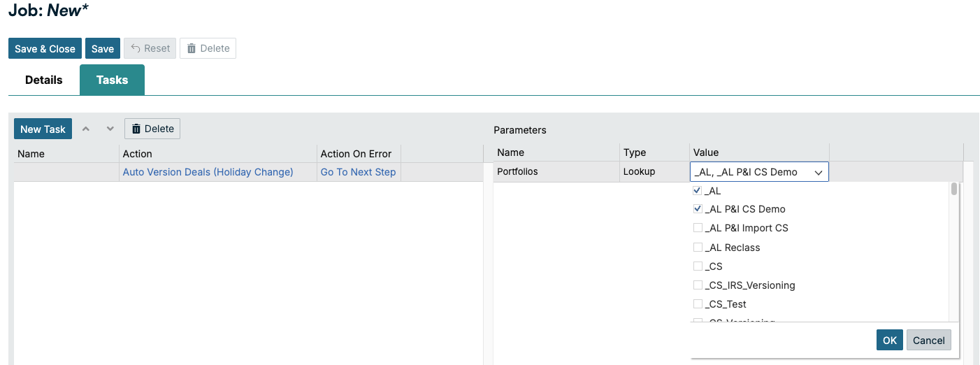Click the Reset button with undo arrow
The height and width of the screenshot is (365, 980).
150,48
